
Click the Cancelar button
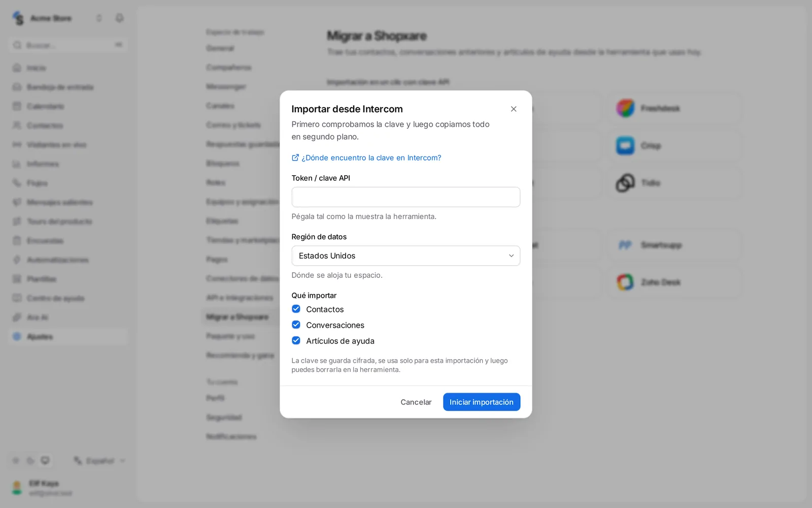click(416, 402)
